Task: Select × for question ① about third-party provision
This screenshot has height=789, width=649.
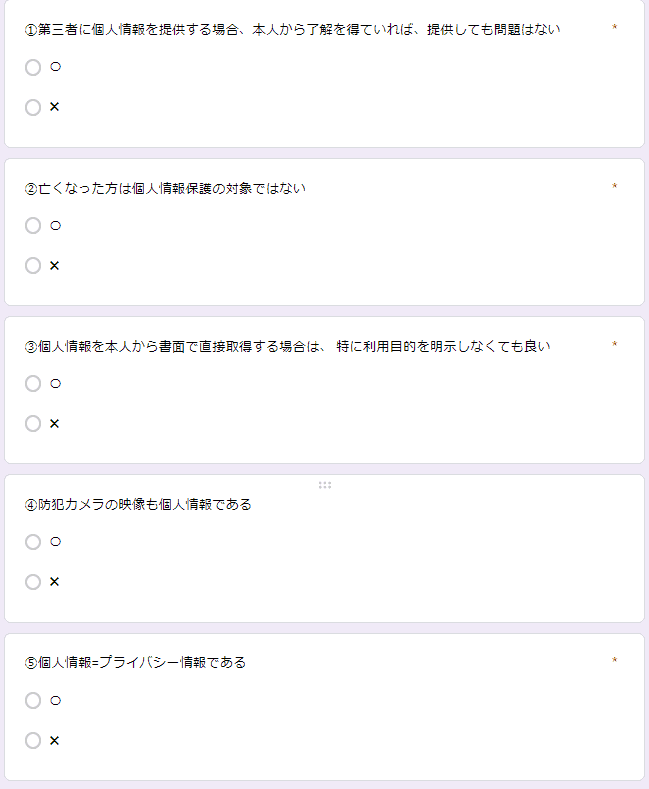Action: click(33, 107)
